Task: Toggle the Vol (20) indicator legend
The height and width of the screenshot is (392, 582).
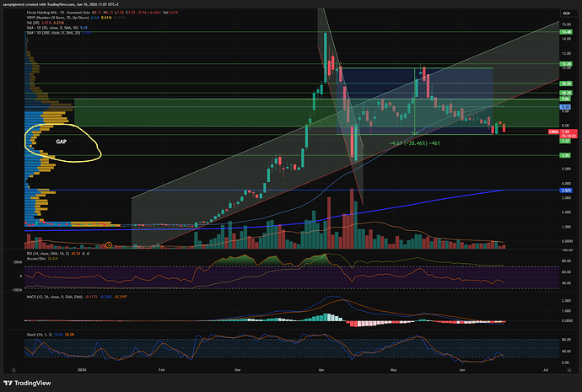Action: tap(33, 23)
